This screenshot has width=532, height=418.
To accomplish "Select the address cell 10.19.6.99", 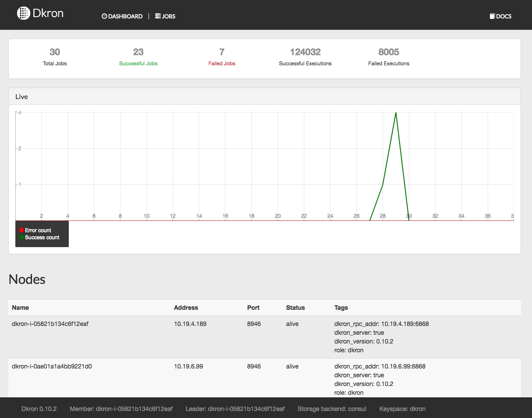I will tap(188, 366).
